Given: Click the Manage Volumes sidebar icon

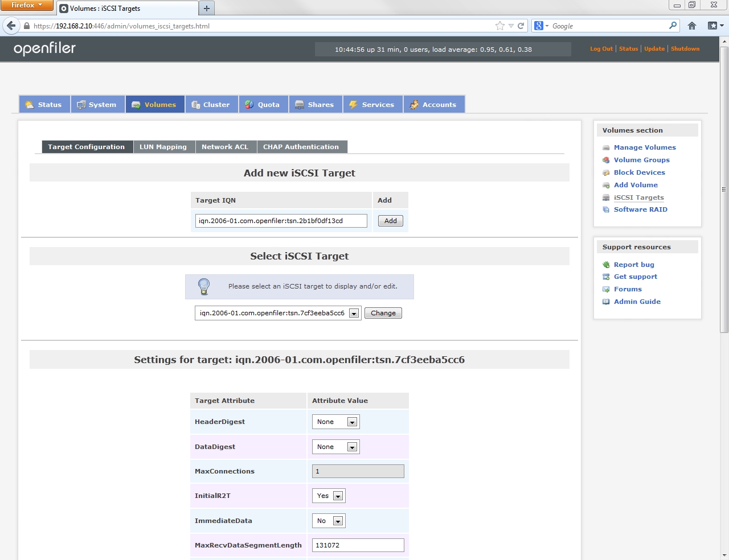Looking at the screenshot, I should [x=606, y=148].
